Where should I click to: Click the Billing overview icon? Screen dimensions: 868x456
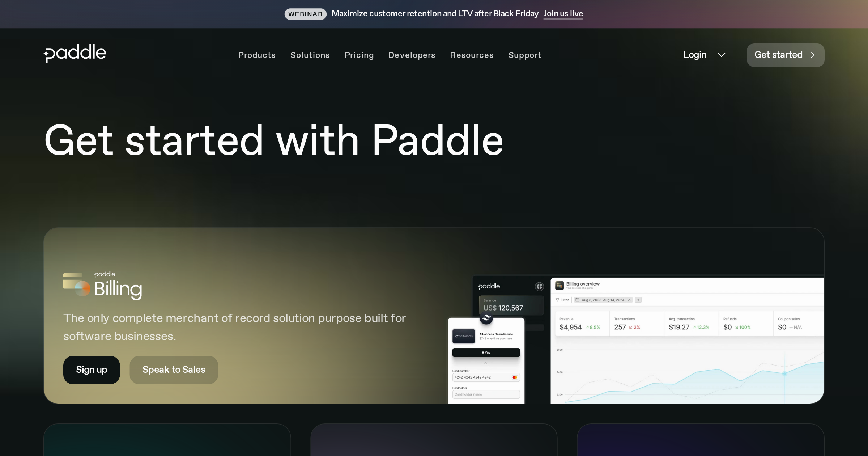559,285
